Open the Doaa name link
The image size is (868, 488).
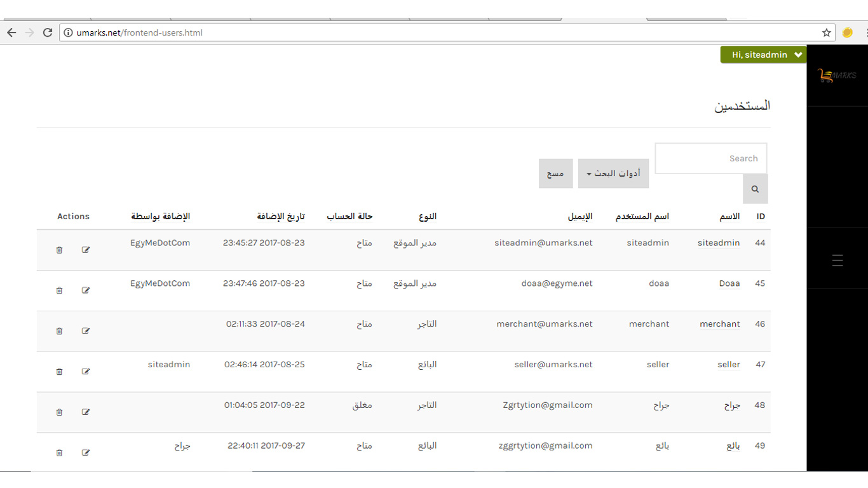coord(729,283)
